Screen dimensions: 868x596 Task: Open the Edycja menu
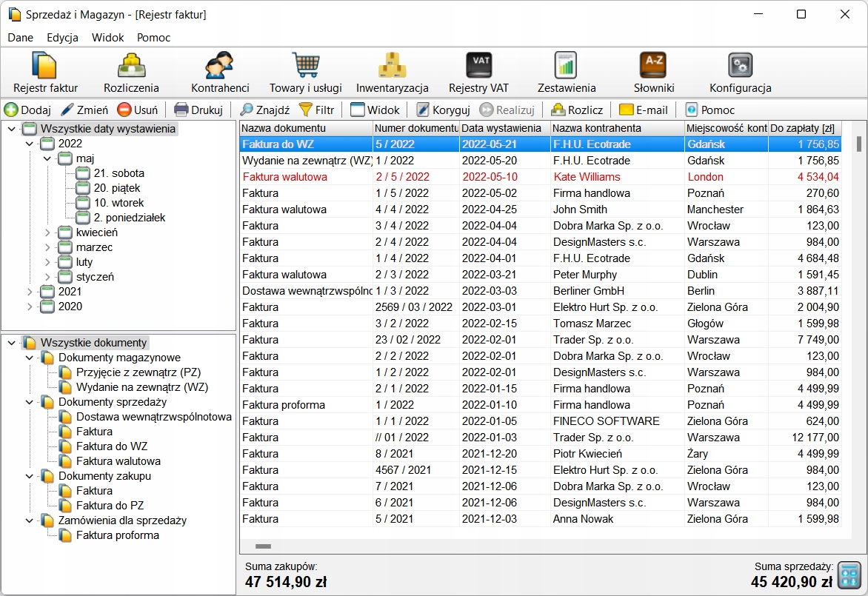(x=62, y=38)
